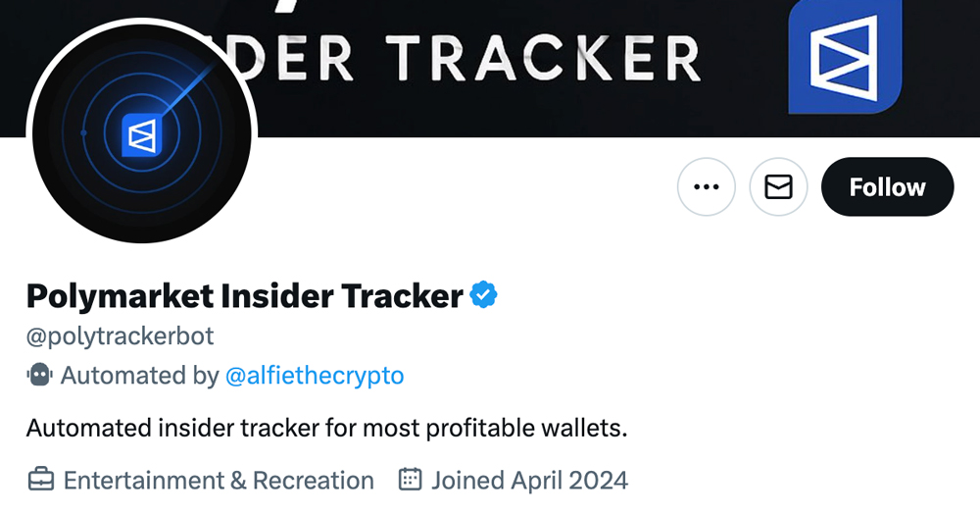The image size is (980, 514).
Task: Click the "Automated by" label
Action: (139, 376)
